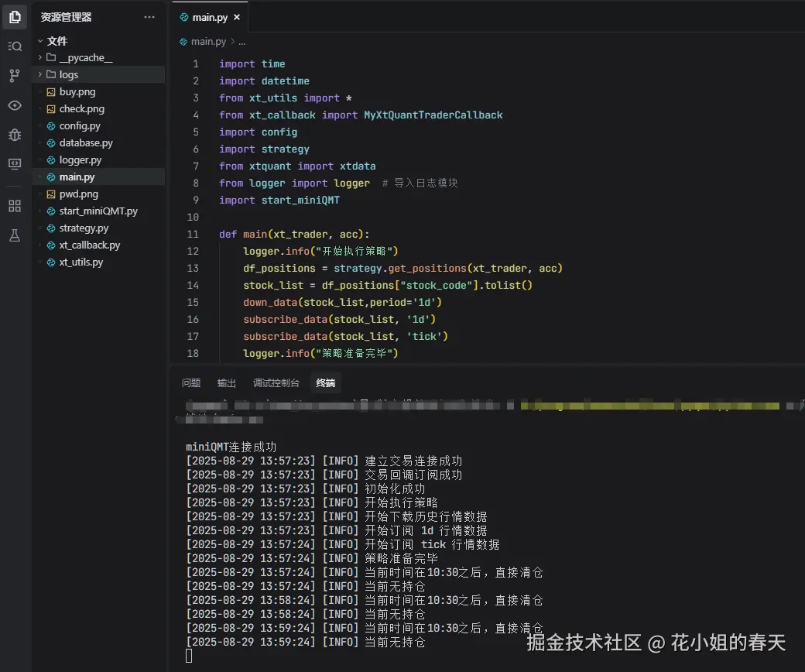Image resolution: width=805 pixels, height=672 pixels.
Task: Click the 资源管理器 panel title
Action: [x=67, y=17]
